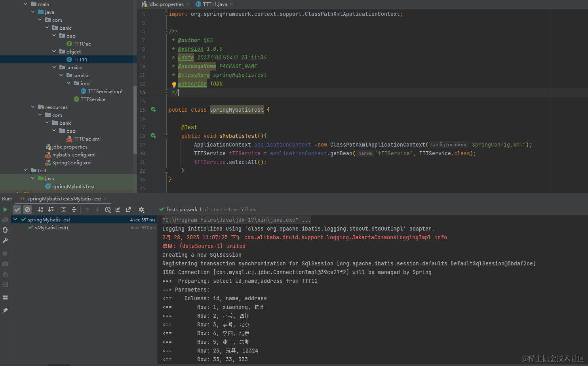
Task: Click the run gutter icon beside sMybatisTest method
Action: pos(153,136)
